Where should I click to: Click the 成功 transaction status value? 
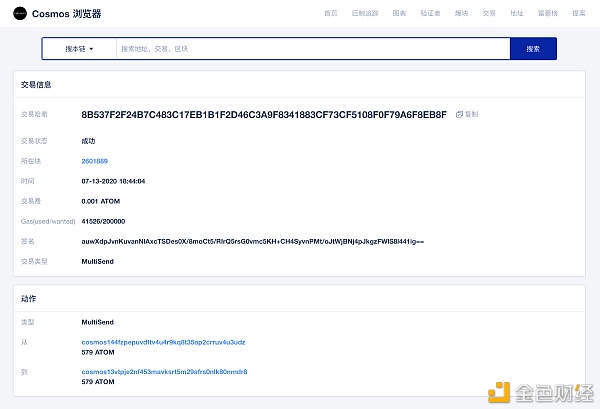coord(88,141)
